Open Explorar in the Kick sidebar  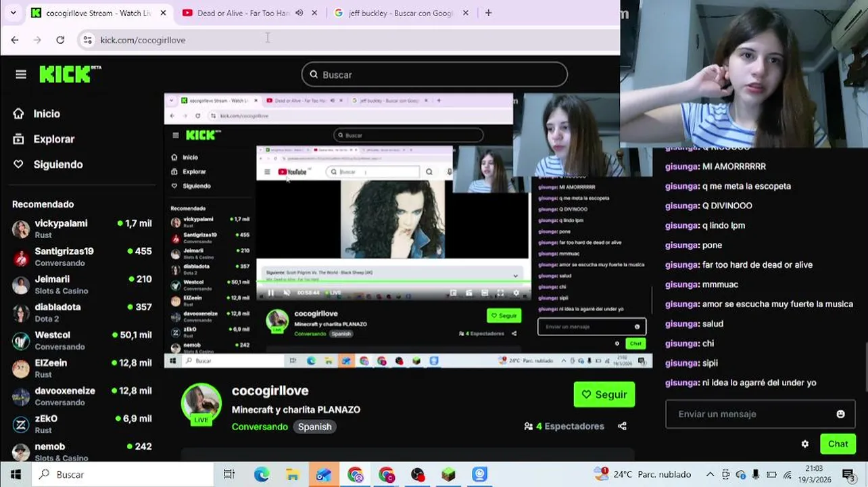(44, 139)
